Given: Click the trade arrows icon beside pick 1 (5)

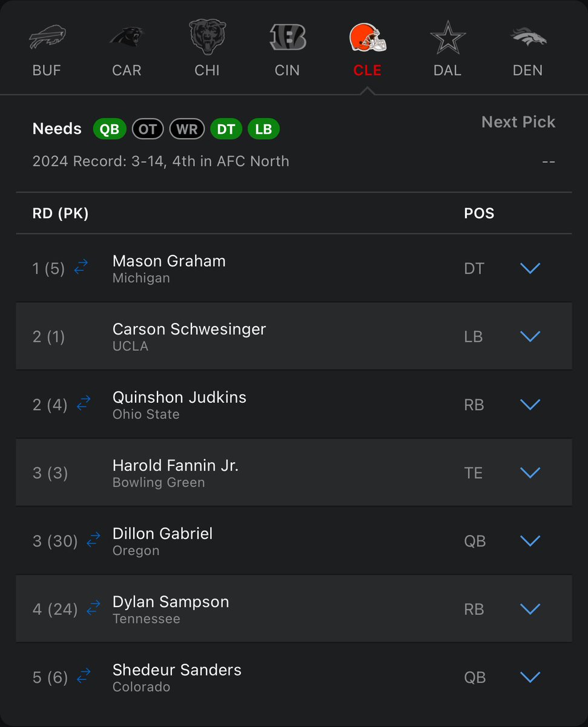Looking at the screenshot, I should pyautogui.click(x=81, y=267).
